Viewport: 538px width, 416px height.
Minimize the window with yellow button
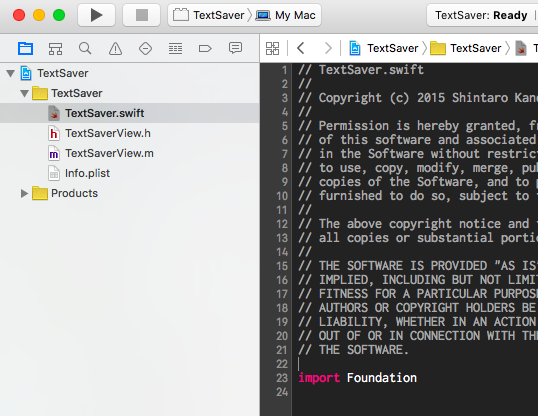[x=39, y=15]
